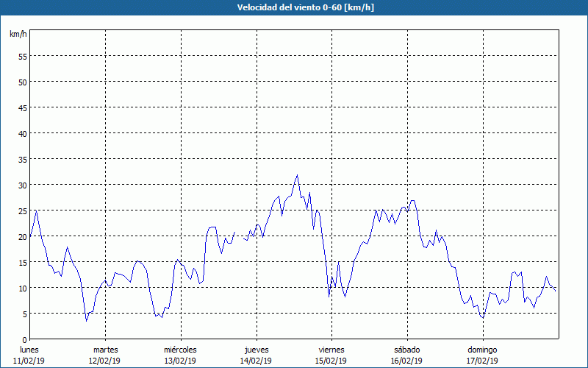Click the 45 value on the y-axis

pyautogui.click(x=23, y=107)
